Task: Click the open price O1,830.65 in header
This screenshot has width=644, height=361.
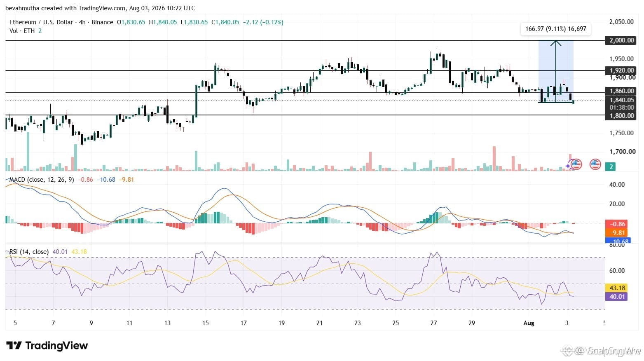Action: point(131,22)
